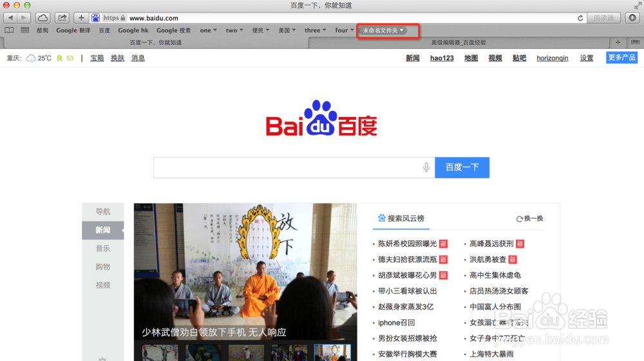Expand the two bookmarks folder

point(234,30)
